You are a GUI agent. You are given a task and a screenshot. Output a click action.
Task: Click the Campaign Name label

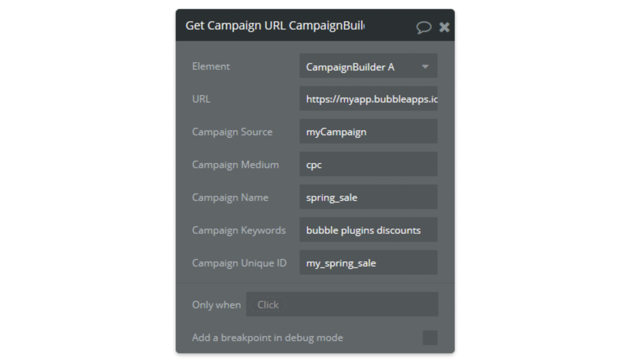point(230,198)
